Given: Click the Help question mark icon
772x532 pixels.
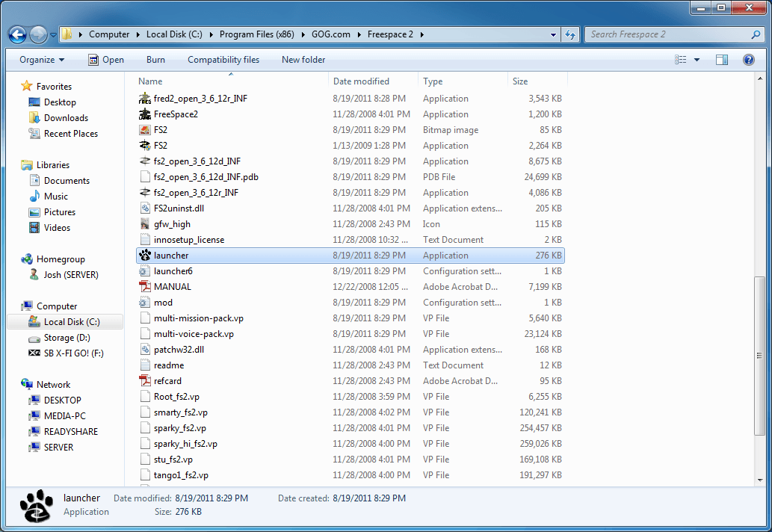Looking at the screenshot, I should 748,60.
